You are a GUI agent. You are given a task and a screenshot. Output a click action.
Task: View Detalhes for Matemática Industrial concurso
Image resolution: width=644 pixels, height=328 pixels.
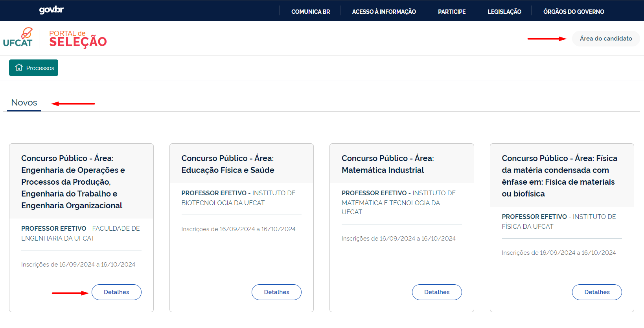pyautogui.click(x=437, y=292)
